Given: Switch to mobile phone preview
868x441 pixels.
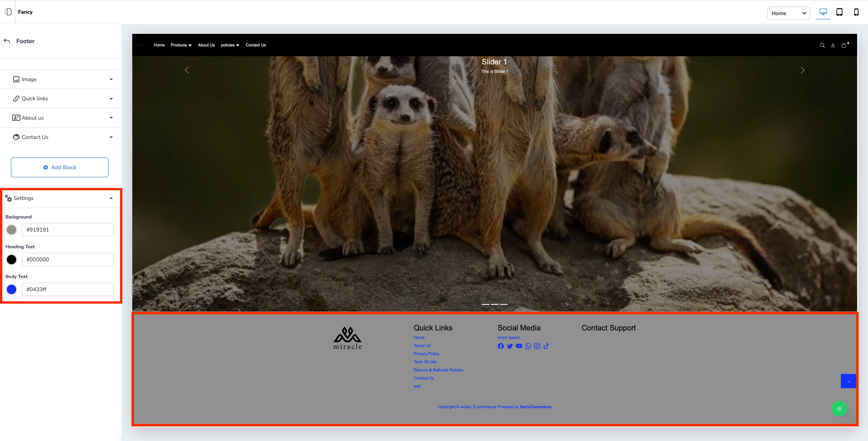Looking at the screenshot, I should (x=856, y=12).
